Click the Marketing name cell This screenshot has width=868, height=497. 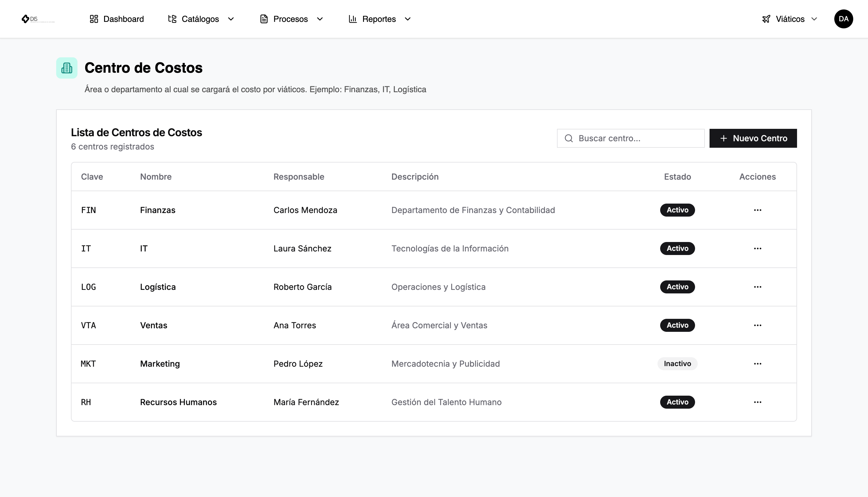click(x=160, y=363)
